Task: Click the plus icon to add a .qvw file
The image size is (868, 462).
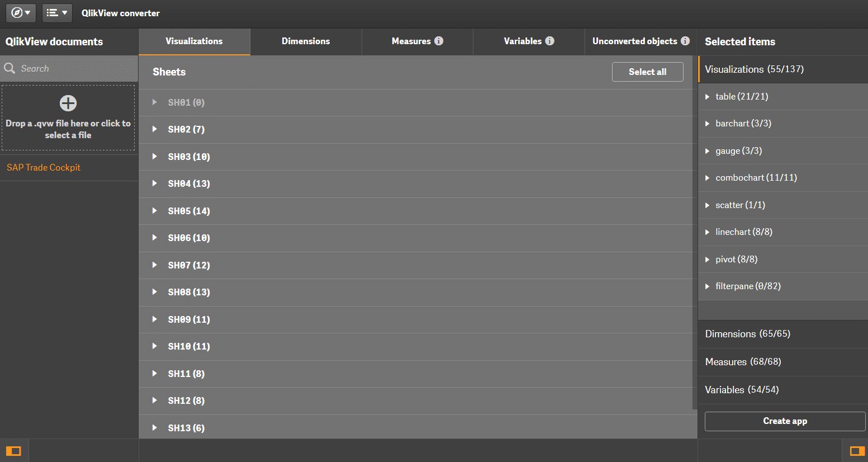Action: point(68,103)
